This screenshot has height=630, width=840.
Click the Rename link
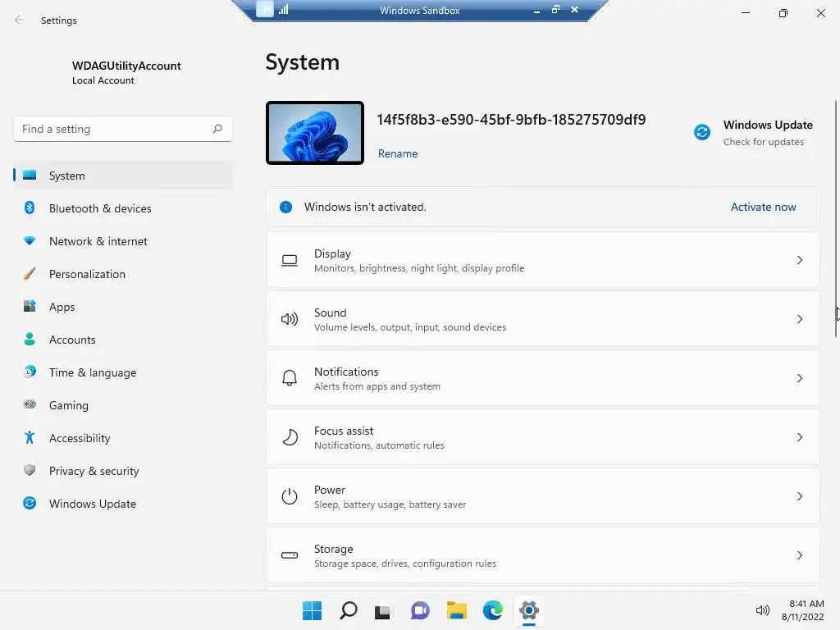398,153
